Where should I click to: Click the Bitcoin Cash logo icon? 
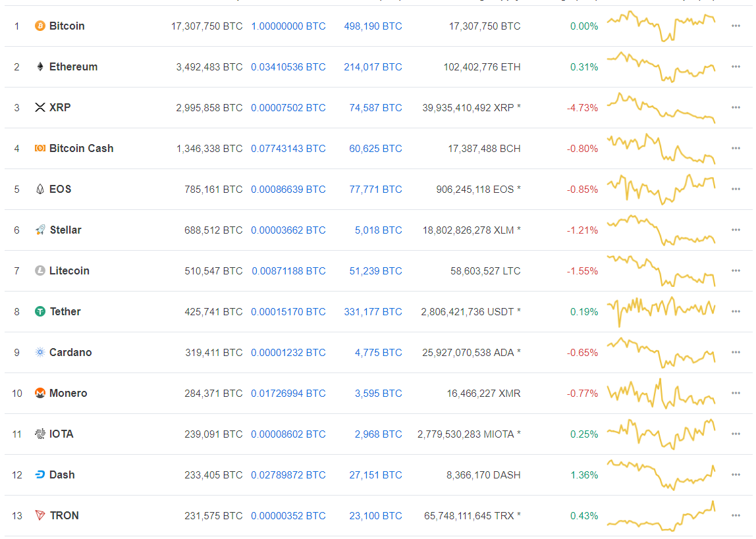(40, 149)
